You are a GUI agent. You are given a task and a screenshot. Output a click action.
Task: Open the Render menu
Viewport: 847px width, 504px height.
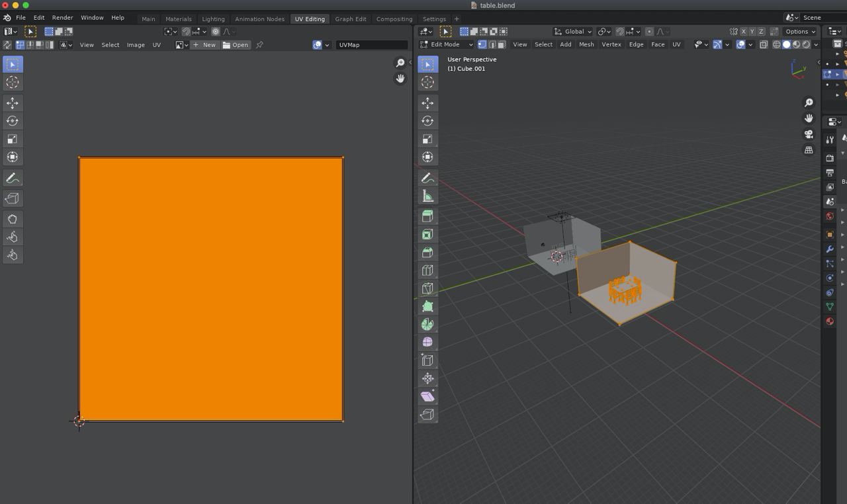coord(62,18)
